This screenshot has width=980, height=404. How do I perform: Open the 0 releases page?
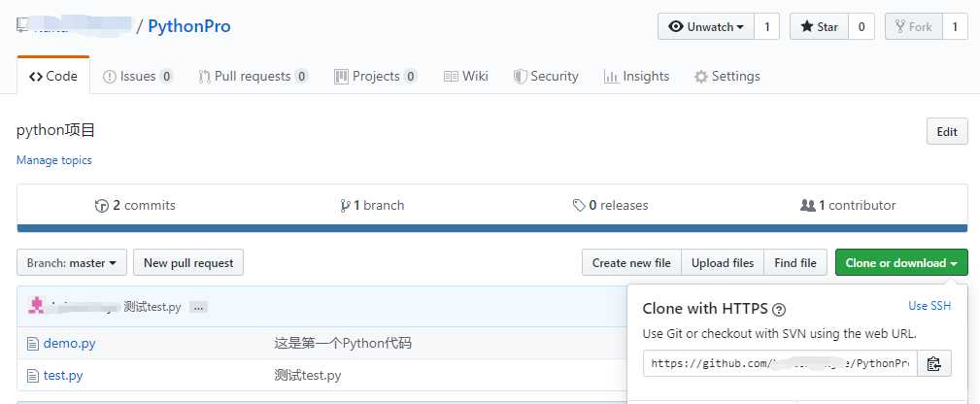point(610,205)
